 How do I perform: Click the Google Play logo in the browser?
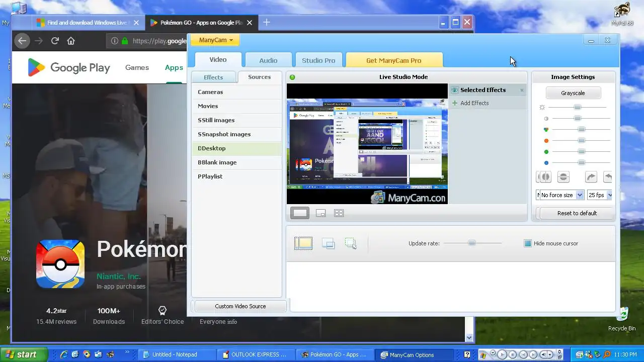[x=68, y=67]
